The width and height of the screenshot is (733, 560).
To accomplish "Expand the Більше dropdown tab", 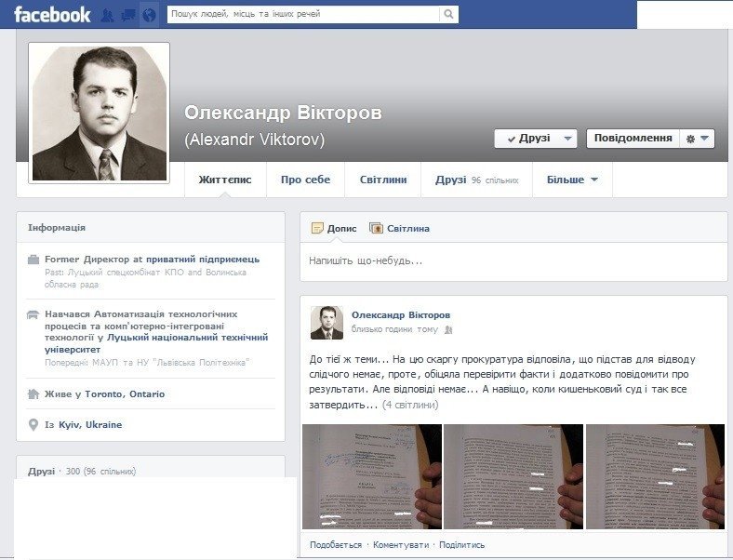I will [572, 180].
